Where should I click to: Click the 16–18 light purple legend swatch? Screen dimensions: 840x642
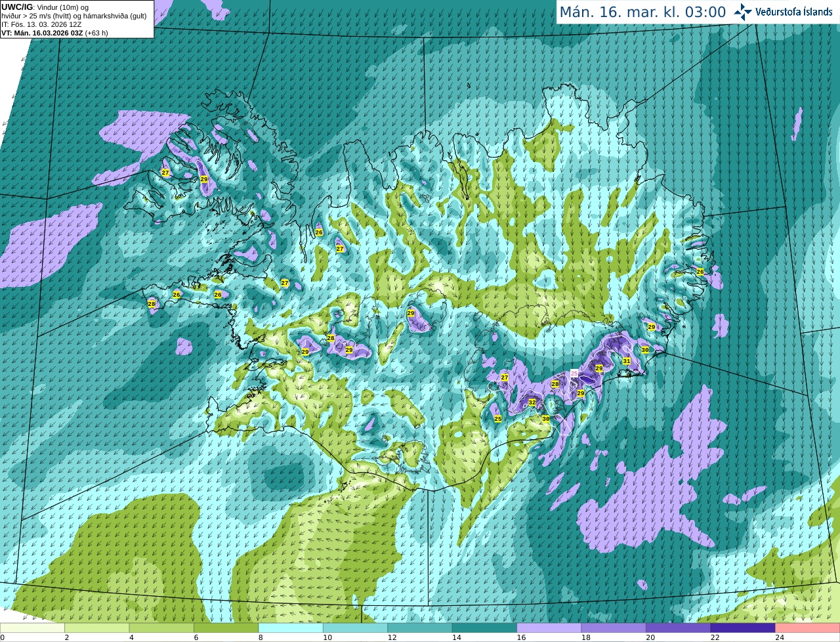(549, 628)
